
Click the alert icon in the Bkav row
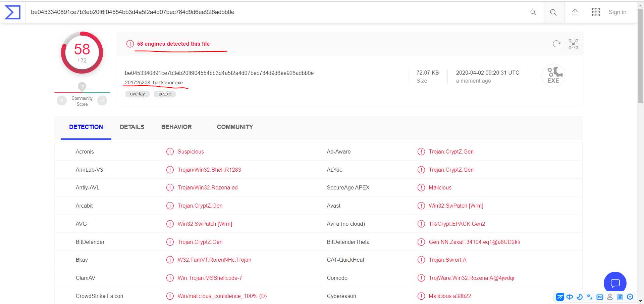[x=170, y=260]
